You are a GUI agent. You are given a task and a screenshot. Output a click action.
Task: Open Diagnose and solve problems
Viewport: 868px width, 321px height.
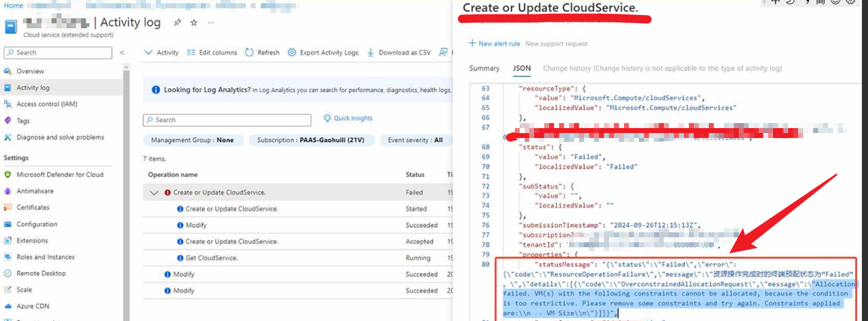pos(60,137)
